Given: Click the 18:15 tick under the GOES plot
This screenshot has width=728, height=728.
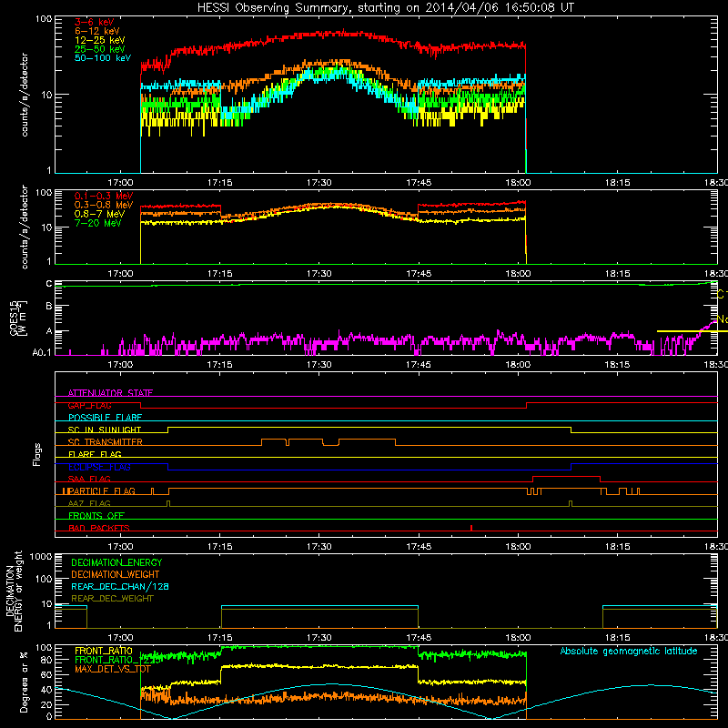Looking at the screenshot, I should [617, 365].
